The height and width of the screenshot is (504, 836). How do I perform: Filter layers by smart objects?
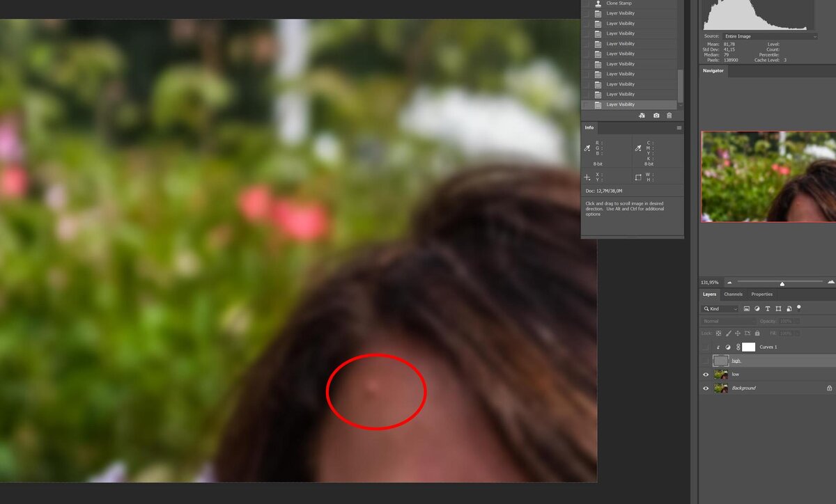[789, 308]
